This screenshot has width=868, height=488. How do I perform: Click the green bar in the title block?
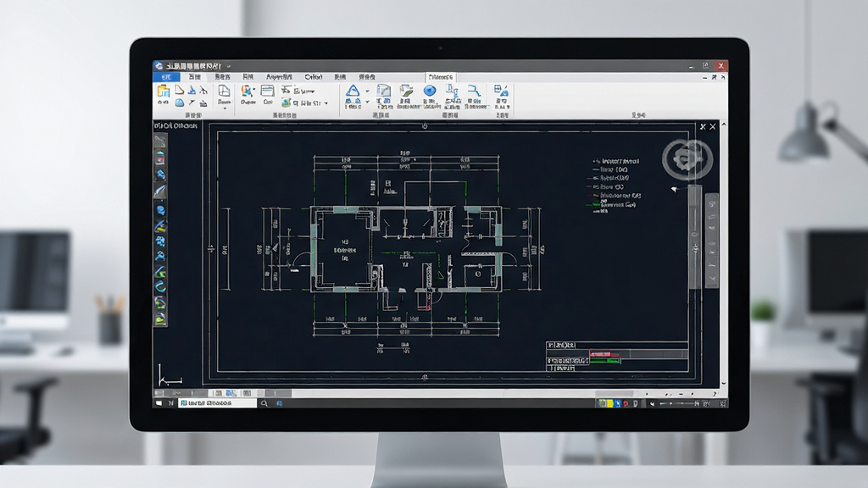[x=605, y=361]
